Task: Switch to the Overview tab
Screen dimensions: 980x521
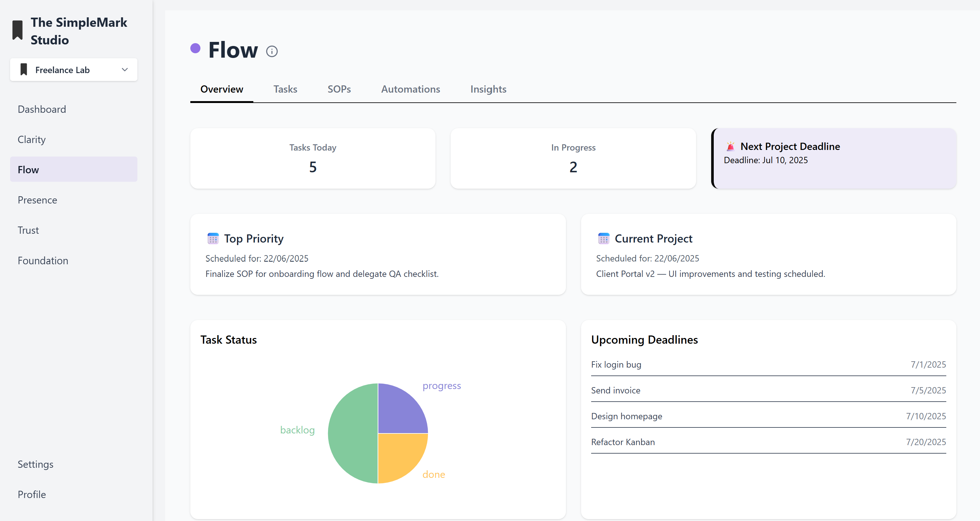Action: click(222, 89)
